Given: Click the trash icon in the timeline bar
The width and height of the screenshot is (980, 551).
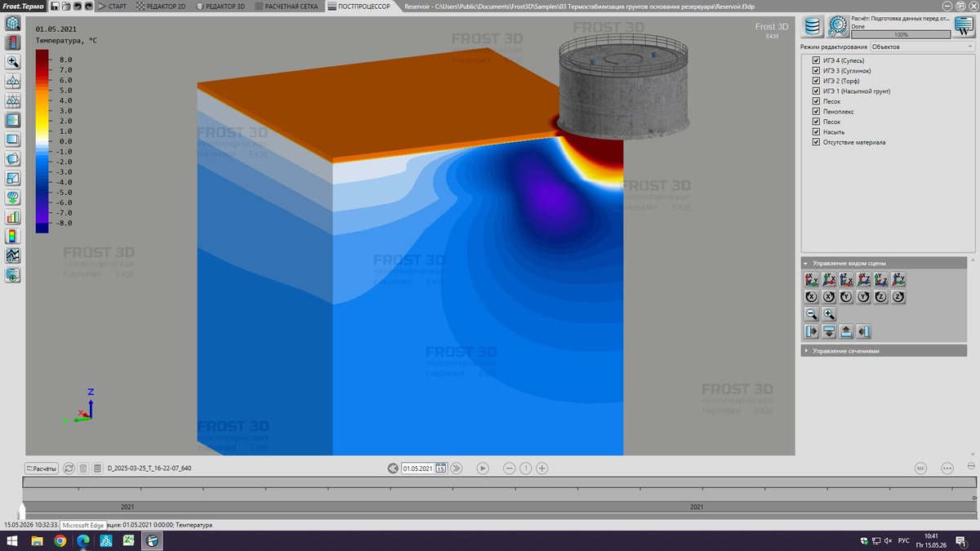Looking at the screenshot, I should [83, 469].
